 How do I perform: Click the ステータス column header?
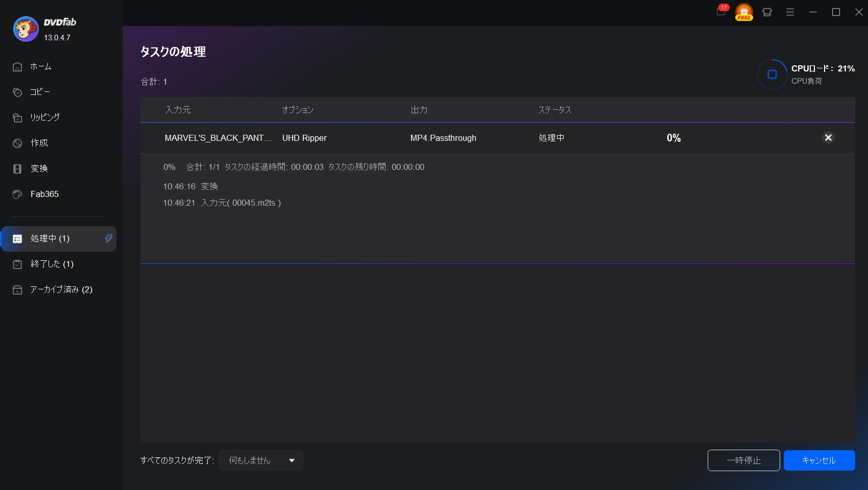coord(554,110)
